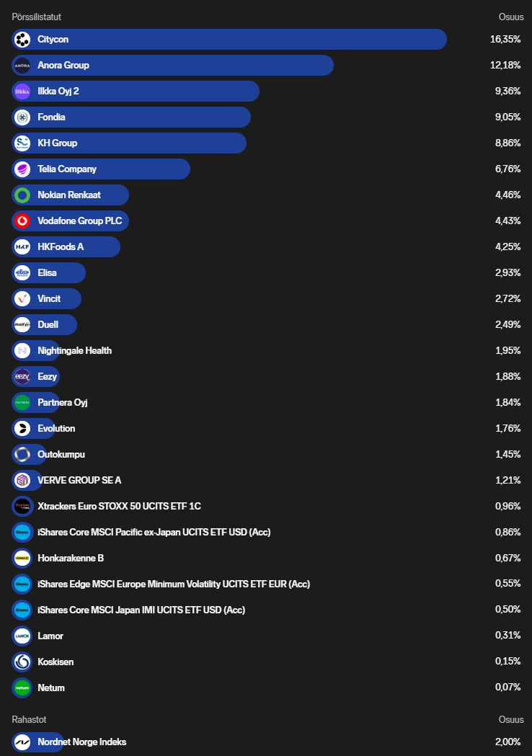Open the Anora Group holding

(x=63, y=66)
